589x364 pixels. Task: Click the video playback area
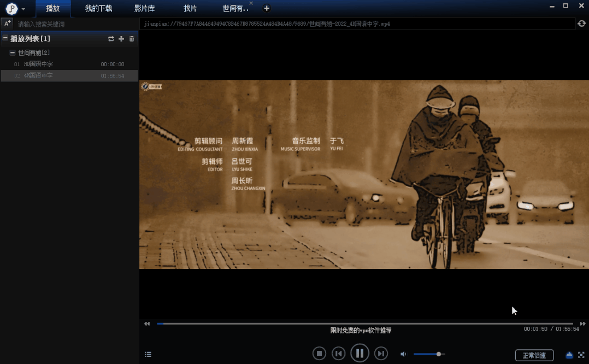click(x=364, y=174)
